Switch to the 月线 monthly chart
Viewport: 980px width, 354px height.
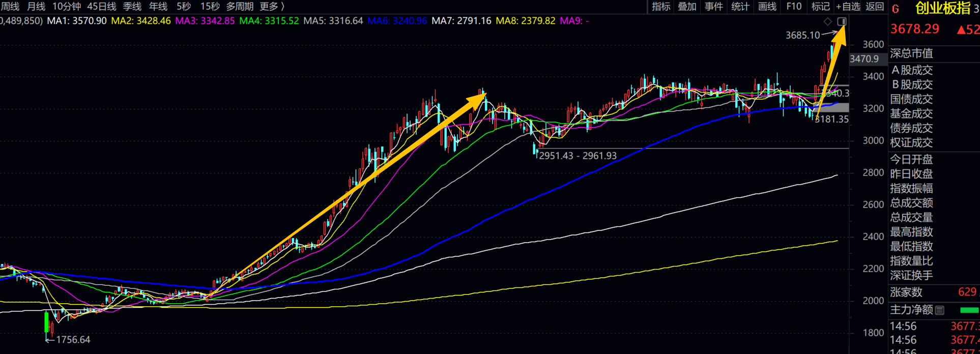point(36,7)
